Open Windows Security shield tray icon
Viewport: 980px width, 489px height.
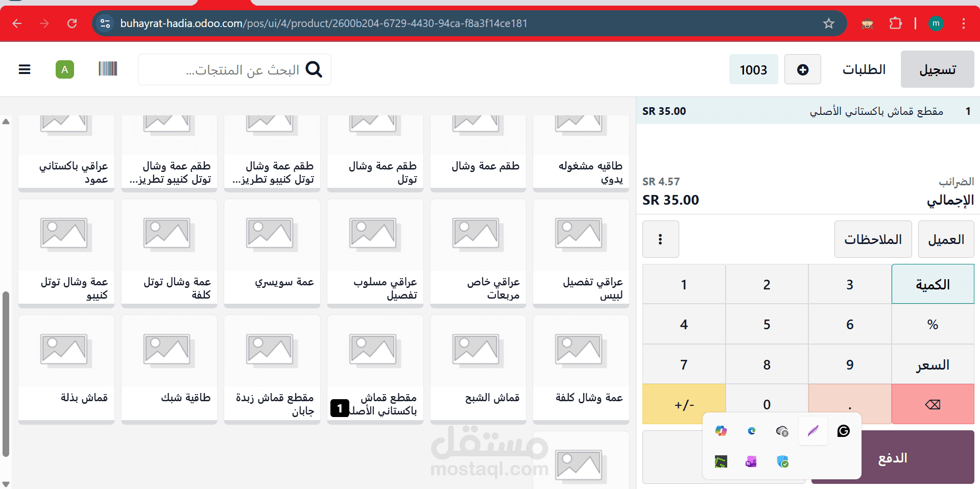pos(782,462)
